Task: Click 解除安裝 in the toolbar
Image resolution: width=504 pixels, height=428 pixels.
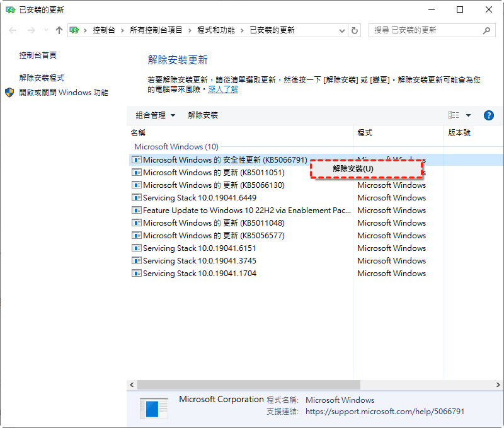Action: point(203,115)
